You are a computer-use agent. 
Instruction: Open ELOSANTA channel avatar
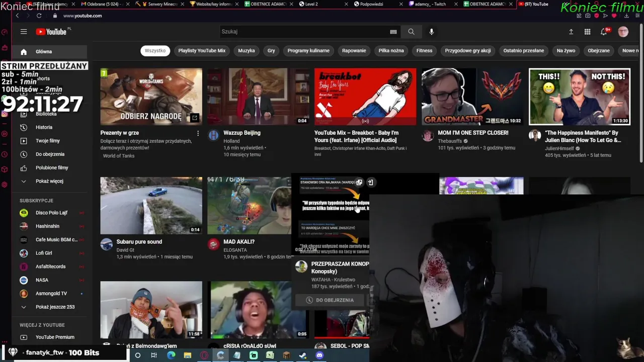tap(214, 244)
